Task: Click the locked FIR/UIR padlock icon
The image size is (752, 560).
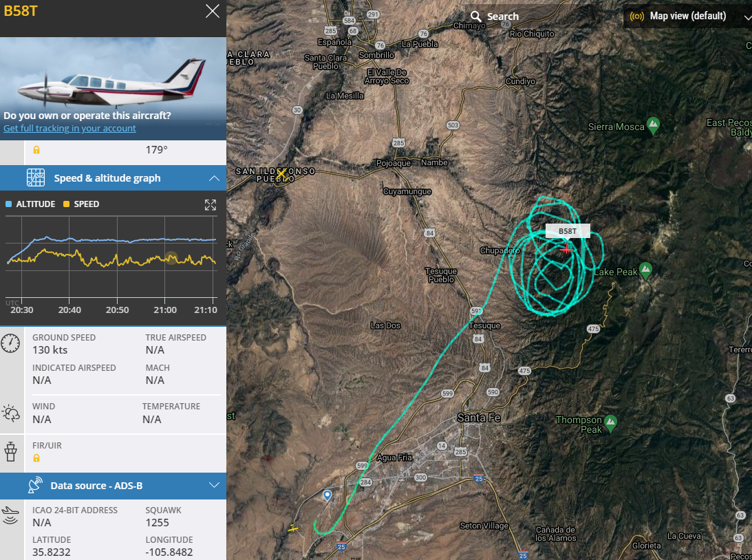Action: click(36, 458)
